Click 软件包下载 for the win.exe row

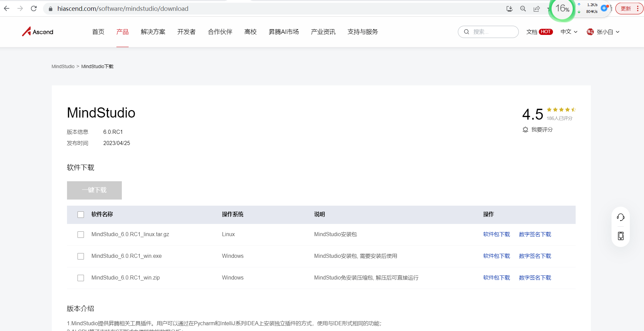click(x=496, y=256)
